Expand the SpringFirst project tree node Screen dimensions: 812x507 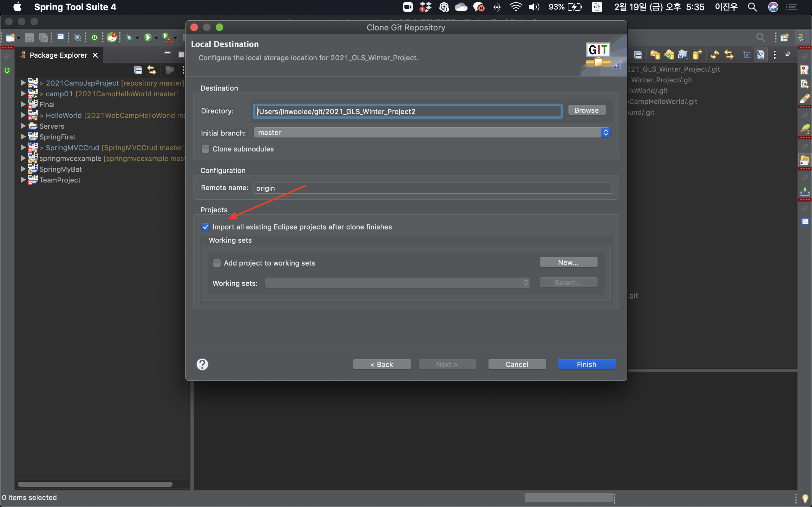click(23, 137)
